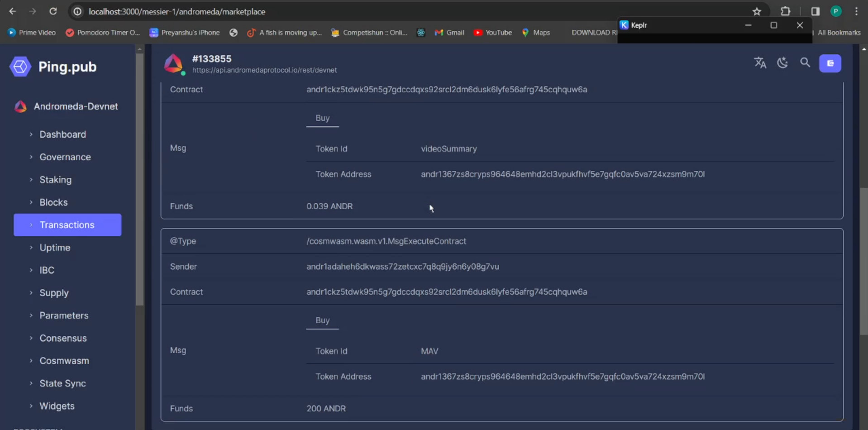Reload the page with refresh icon
Viewport: 868px width, 430px height.
[x=53, y=11]
